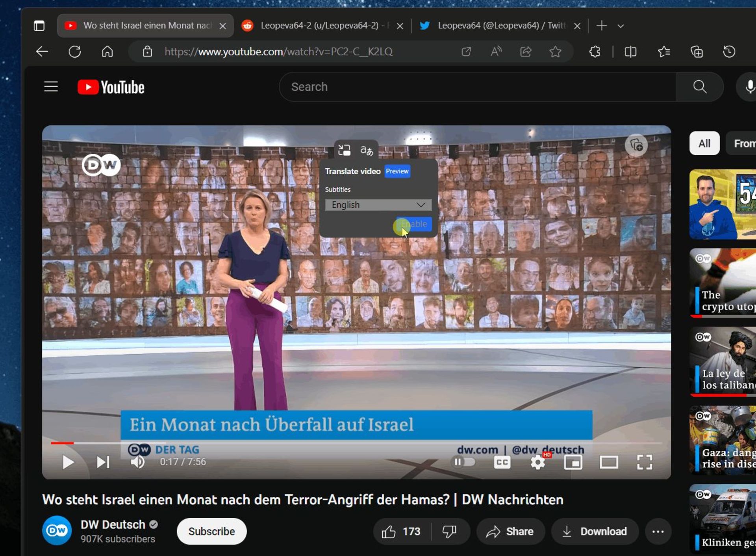This screenshot has height=556, width=756.
Task: Open YouTube guide hamburger menu
Action: point(51,87)
